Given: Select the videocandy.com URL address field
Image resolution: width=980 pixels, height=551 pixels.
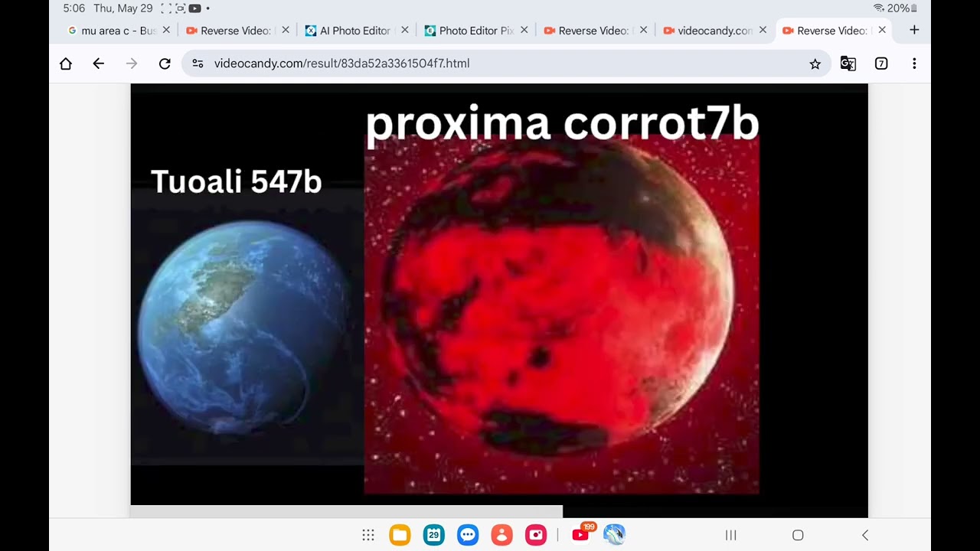Looking at the screenshot, I should (x=505, y=64).
